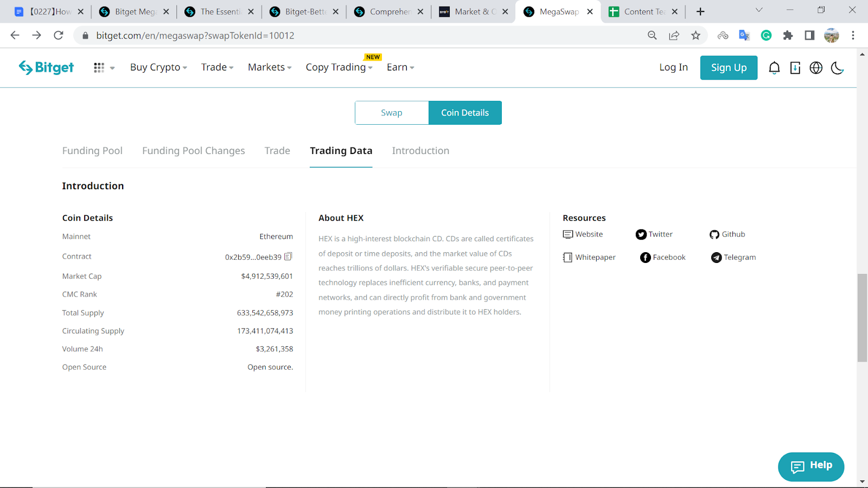Open the language globe icon
Viewport: 868px width, 488px height.
pyautogui.click(x=816, y=68)
